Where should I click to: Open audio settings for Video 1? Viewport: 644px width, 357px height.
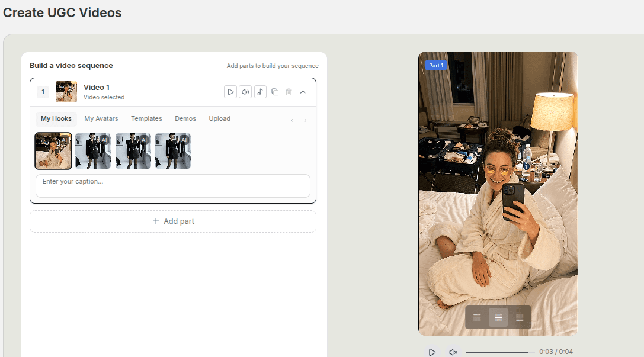[x=245, y=92]
